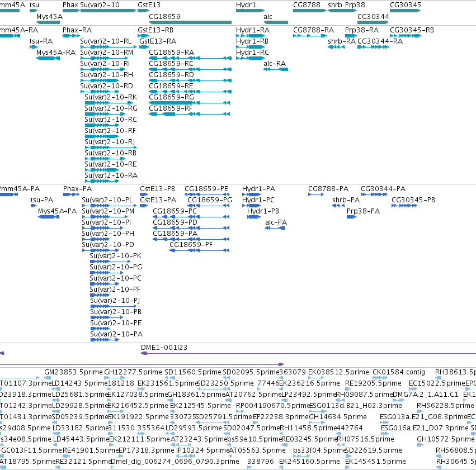
Task: Select protein Su(var)2-10-PK
Action: [x=116, y=256]
